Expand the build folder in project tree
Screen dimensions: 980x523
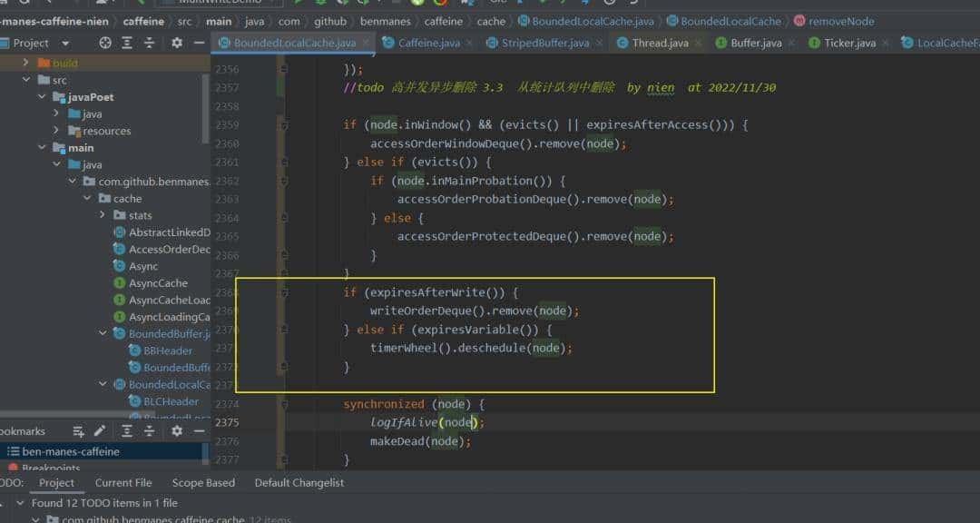click(26, 63)
